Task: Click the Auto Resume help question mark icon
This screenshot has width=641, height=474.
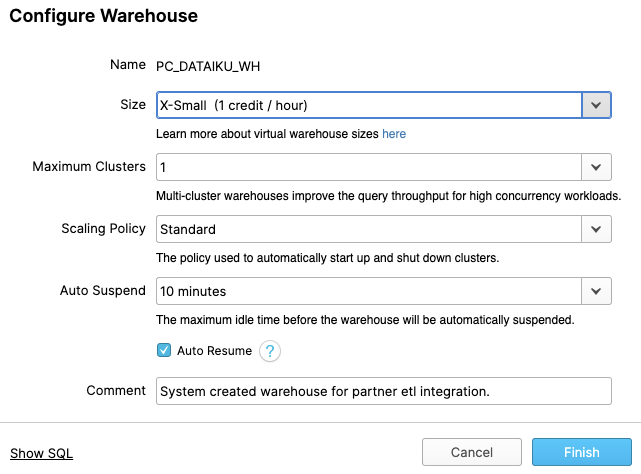Action: tap(270, 351)
